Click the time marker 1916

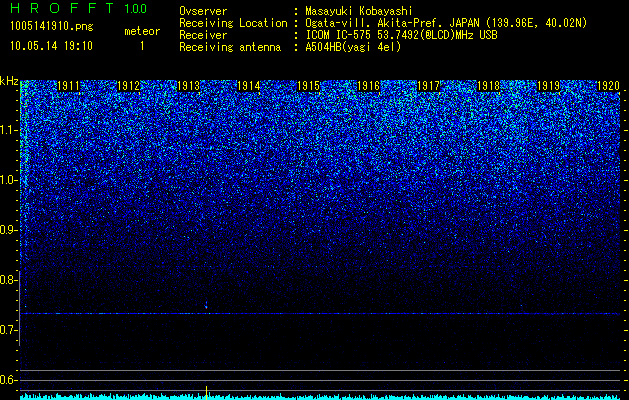(x=368, y=86)
